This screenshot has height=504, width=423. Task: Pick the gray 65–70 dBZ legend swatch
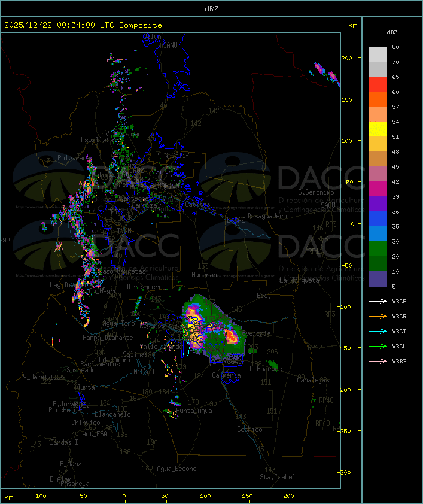coord(378,69)
